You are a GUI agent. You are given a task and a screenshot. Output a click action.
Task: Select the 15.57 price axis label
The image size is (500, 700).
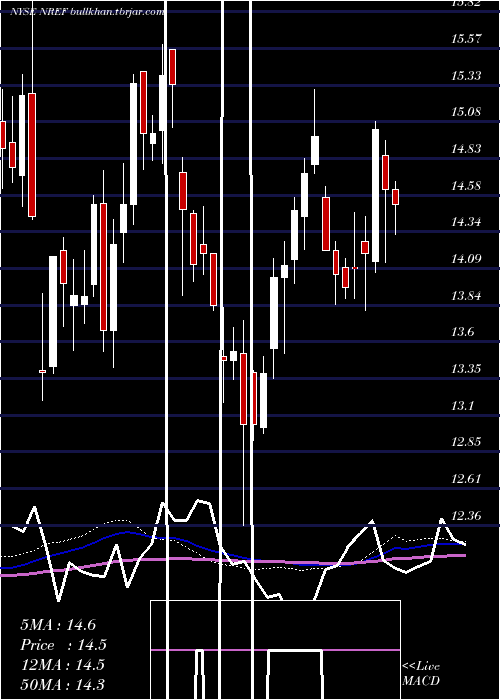[467, 39]
